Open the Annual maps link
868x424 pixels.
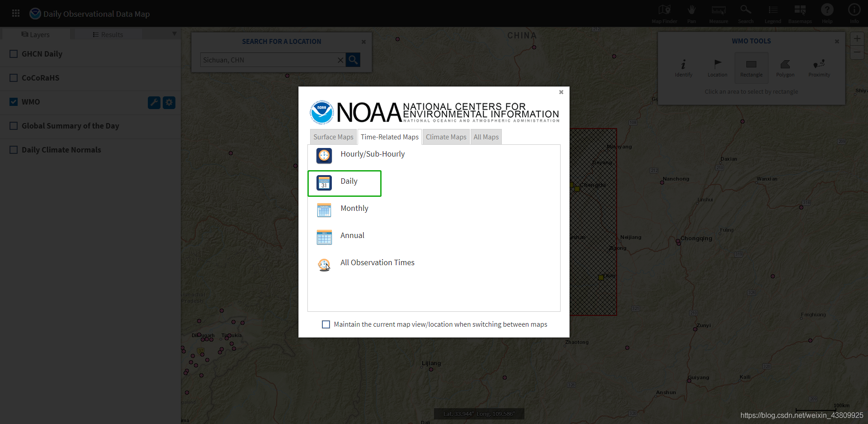(x=352, y=235)
